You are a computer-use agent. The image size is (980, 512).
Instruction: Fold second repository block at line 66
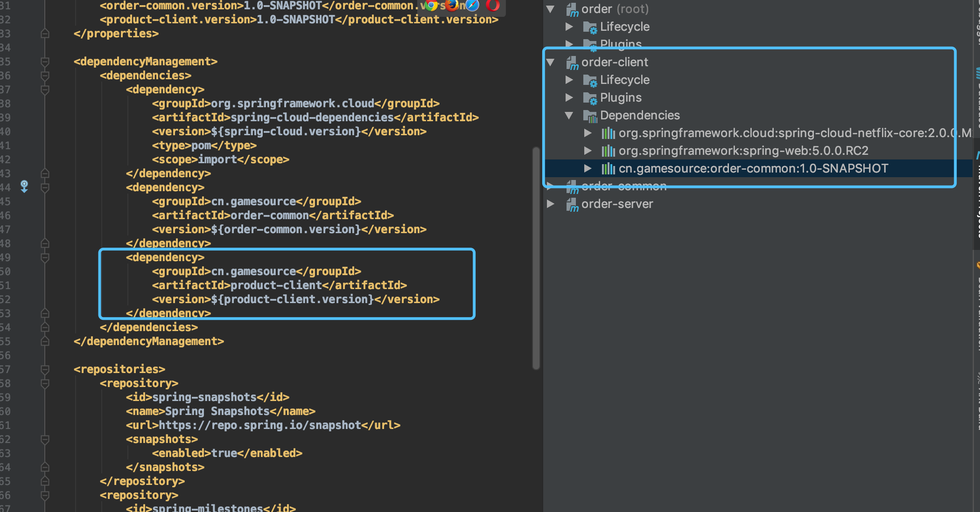click(x=45, y=495)
